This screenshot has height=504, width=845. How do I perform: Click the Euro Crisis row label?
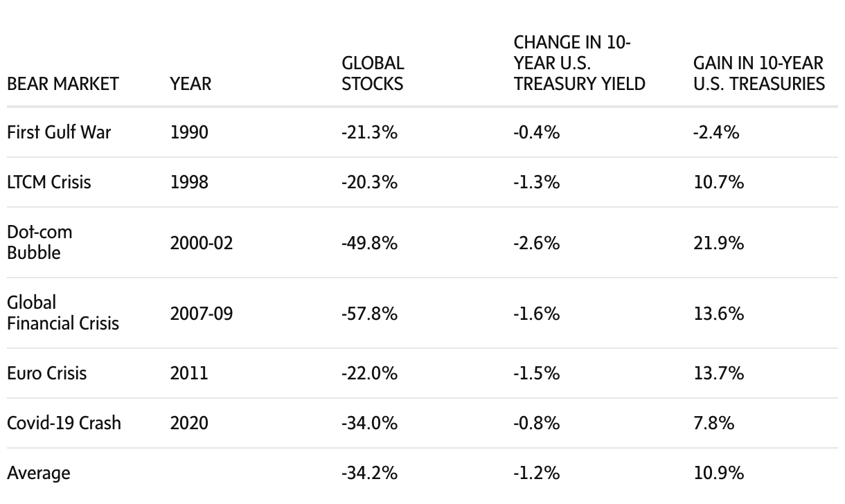pos(47,373)
